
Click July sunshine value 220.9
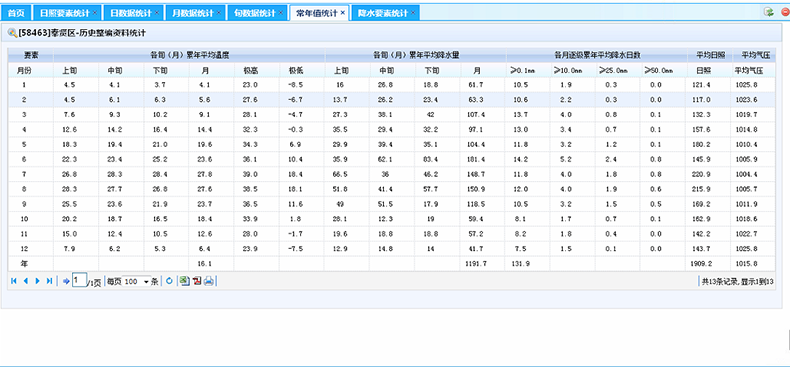[x=701, y=174]
